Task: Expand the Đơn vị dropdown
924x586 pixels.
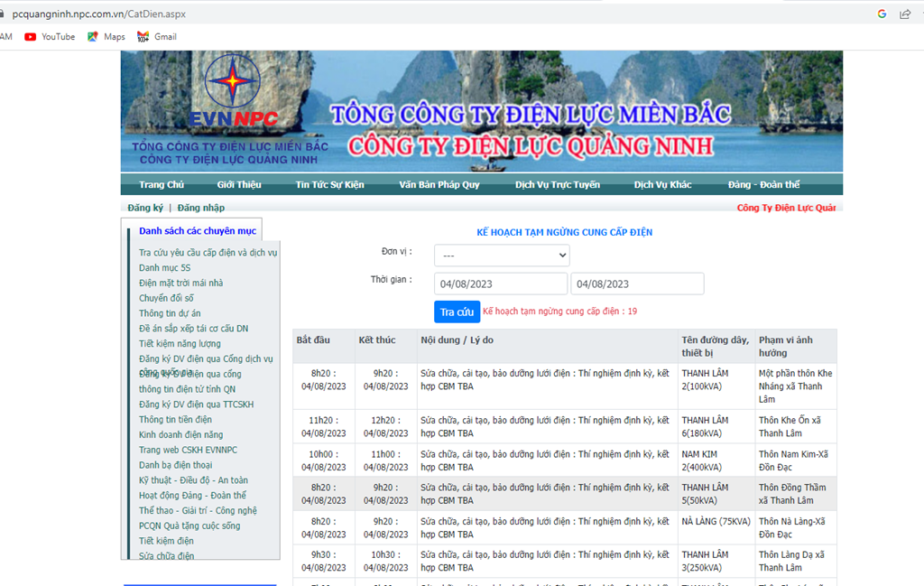Action: click(502, 256)
